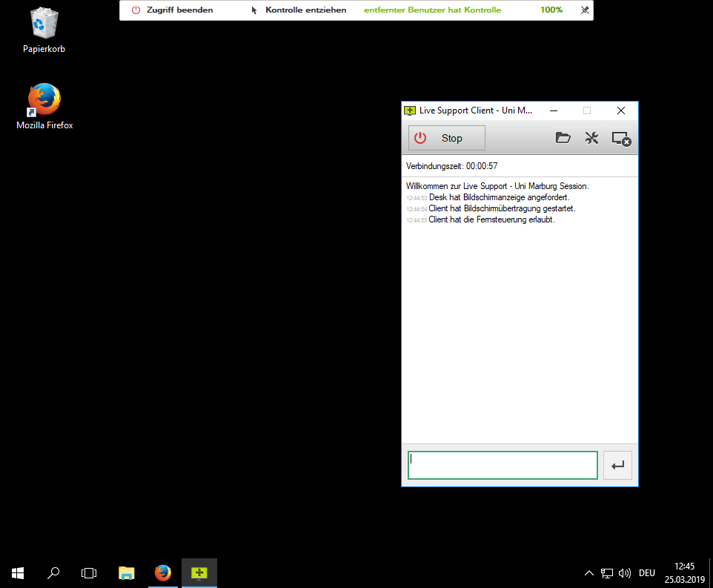Open the Windows Start menu
This screenshot has width=713, height=588.
18,573
